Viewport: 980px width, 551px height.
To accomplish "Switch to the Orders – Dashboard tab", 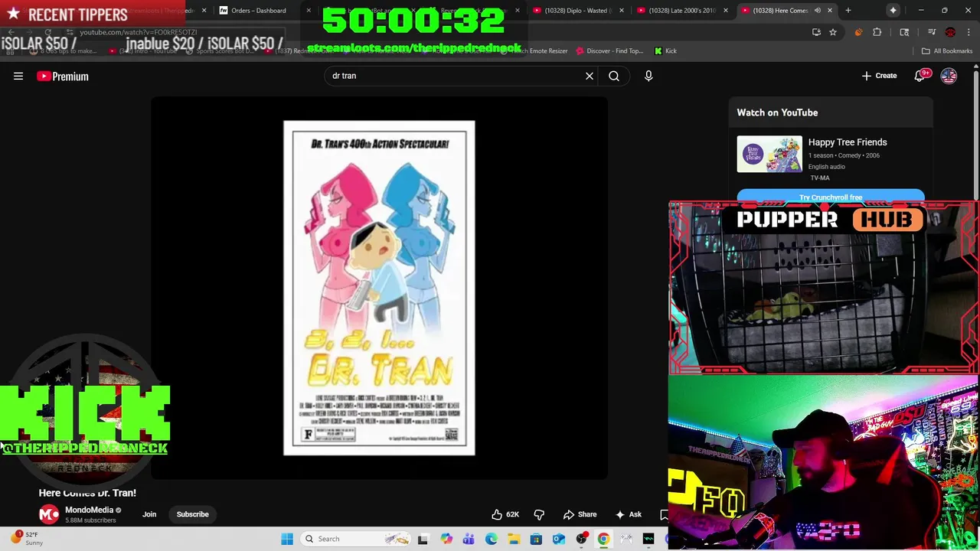I will [x=259, y=10].
